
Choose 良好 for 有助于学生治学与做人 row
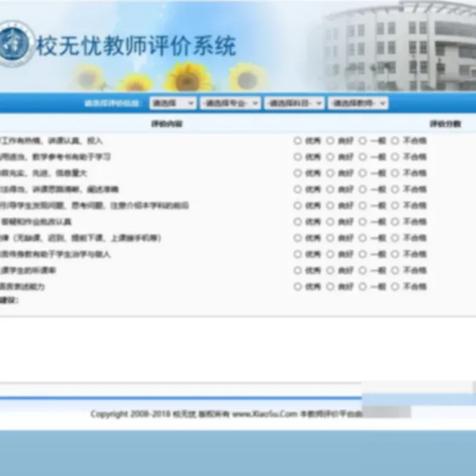[330, 254]
